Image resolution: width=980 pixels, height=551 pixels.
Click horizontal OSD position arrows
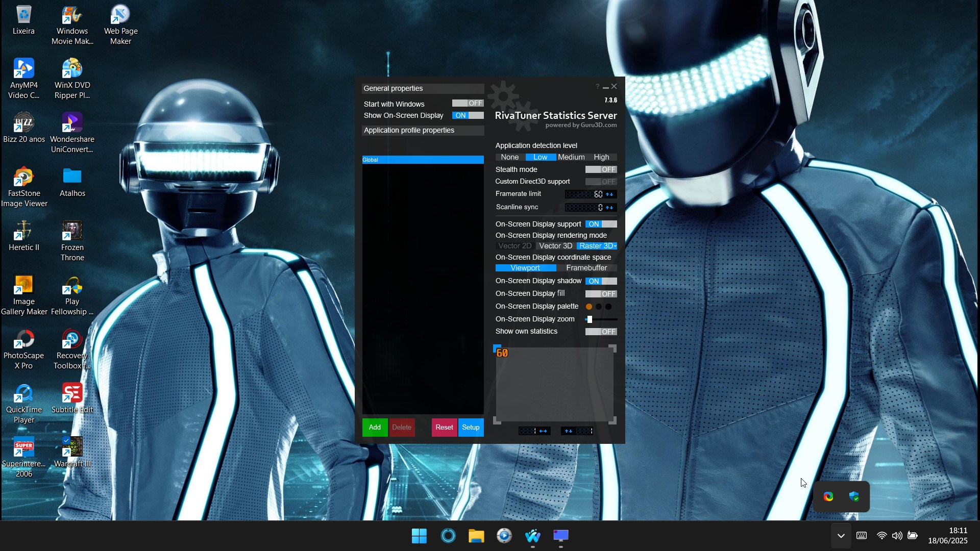[543, 431]
